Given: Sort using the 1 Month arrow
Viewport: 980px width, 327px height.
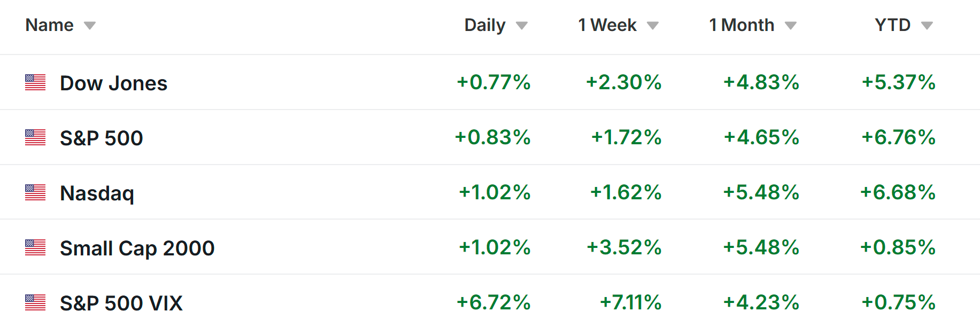Looking at the screenshot, I should coord(791,26).
